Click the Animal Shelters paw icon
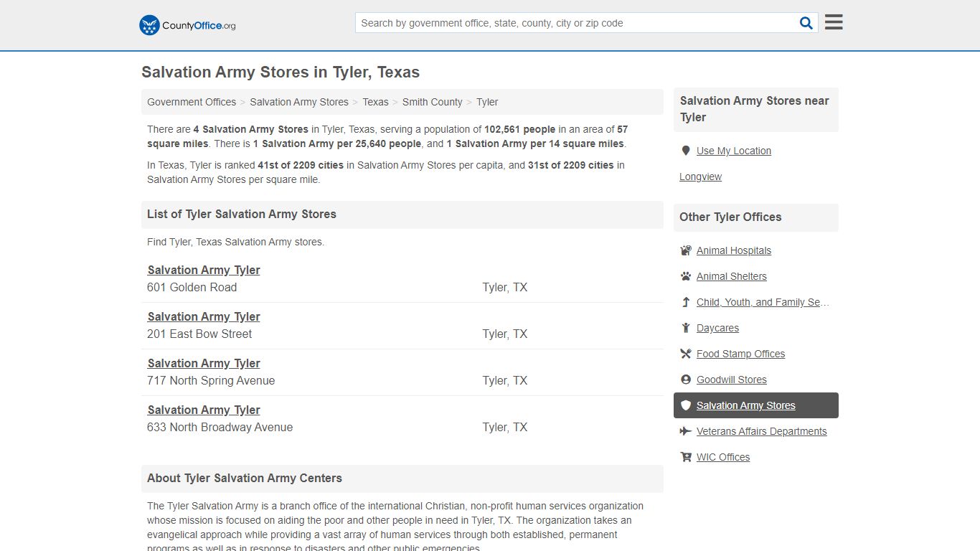This screenshot has width=980, height=551. (686, 276)
